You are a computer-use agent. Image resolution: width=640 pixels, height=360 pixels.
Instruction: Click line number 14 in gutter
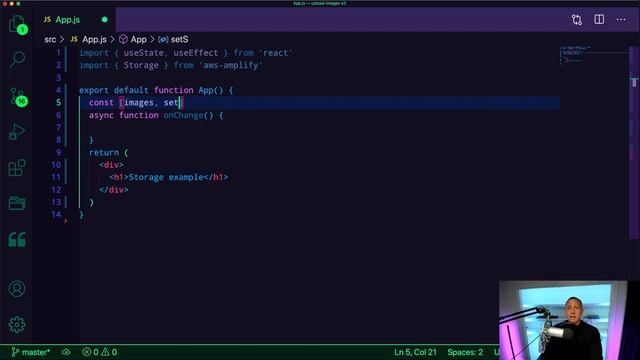pos(56,214)
